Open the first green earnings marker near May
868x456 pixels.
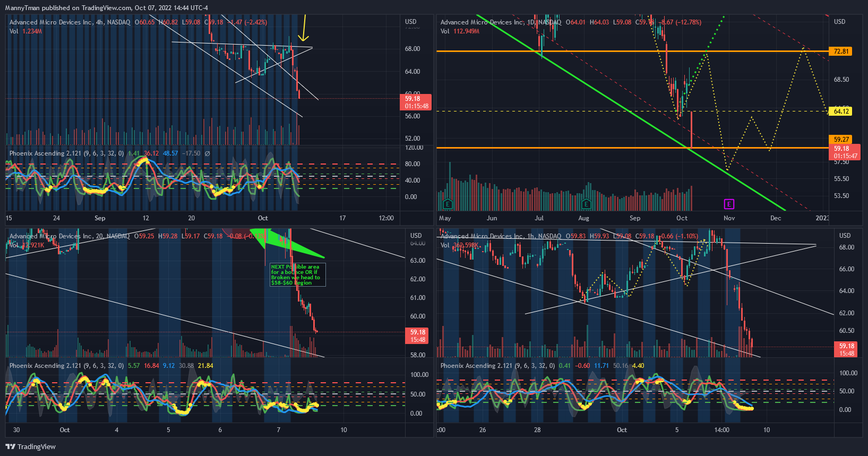448,204
